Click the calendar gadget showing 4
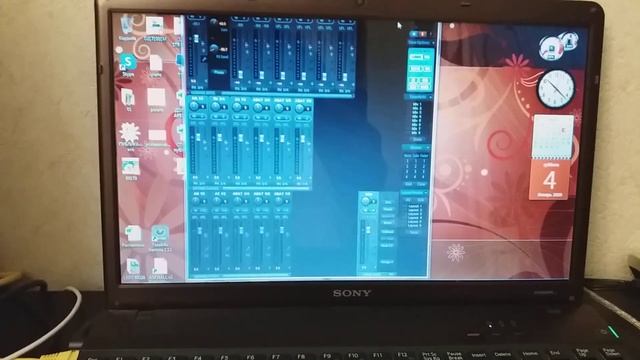Image resolution: width=640 pixels, height=360 pixels. (x=551, y=157)
